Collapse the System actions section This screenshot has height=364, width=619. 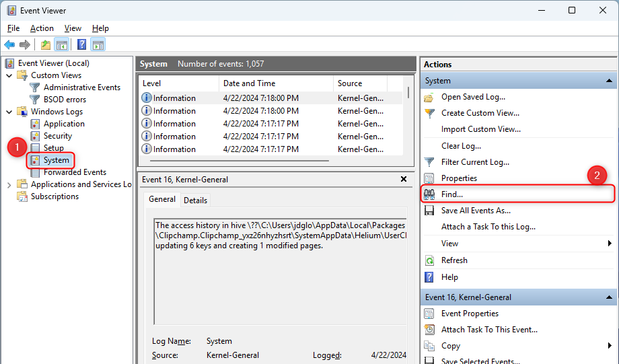(x=609, y=81)
